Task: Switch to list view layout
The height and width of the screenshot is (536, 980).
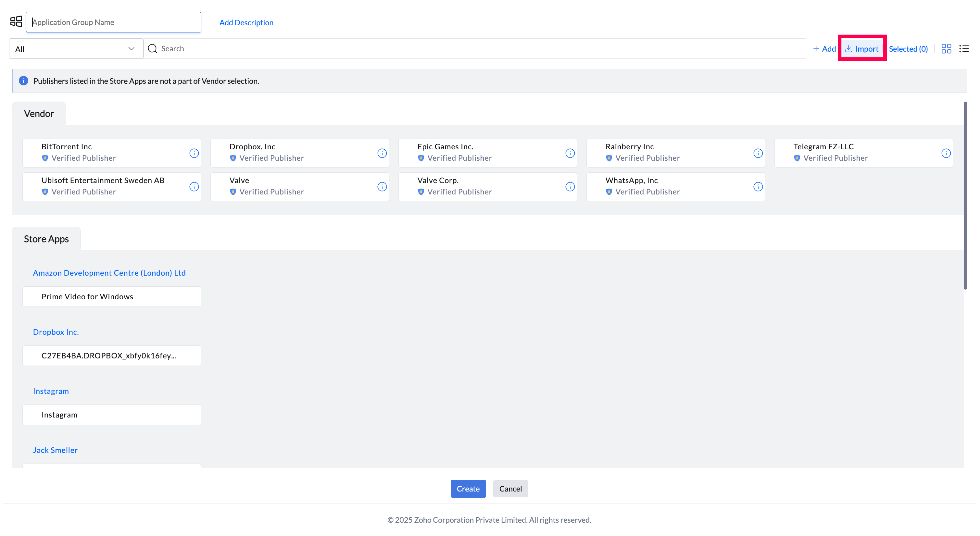Action: (x=964, y=49)
